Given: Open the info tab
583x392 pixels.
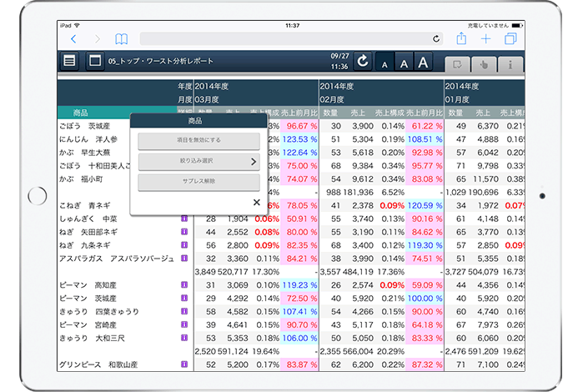Looking at the screenshot, I should (x=510, y=65).
